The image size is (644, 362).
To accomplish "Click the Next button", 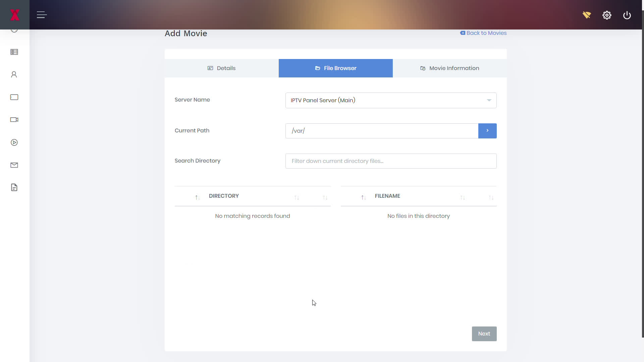I will click(x=484, y=334).
